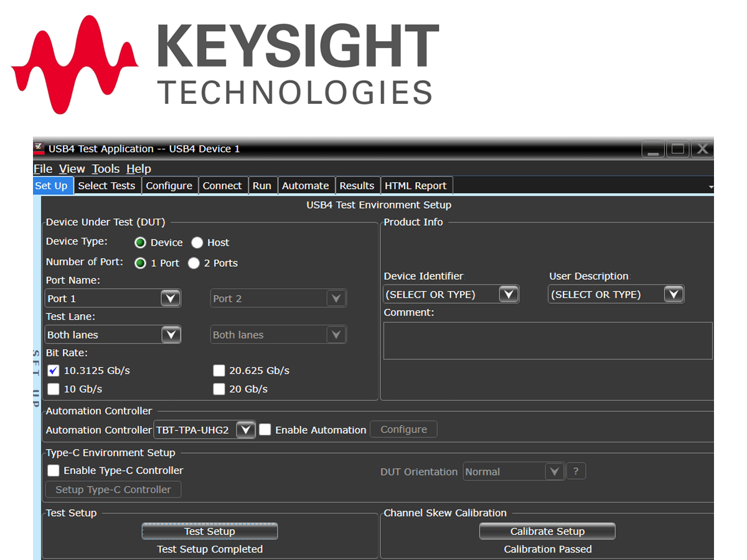This screenshot has height=560, width=747.
Task: Enable the Type-C Controller
Action: point(53,470)
